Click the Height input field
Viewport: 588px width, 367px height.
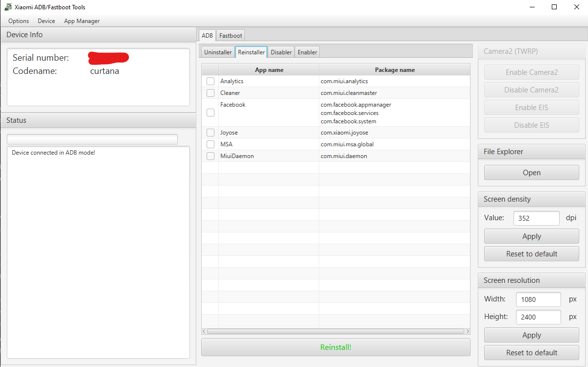539,317
